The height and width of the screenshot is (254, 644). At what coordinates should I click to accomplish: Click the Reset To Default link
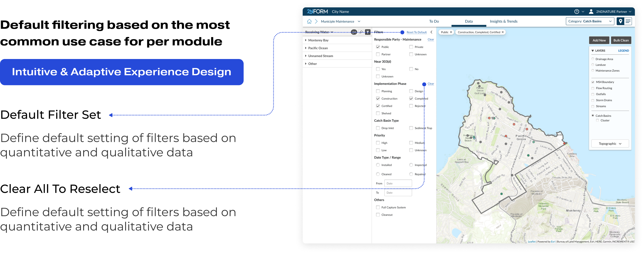(417, 32)
